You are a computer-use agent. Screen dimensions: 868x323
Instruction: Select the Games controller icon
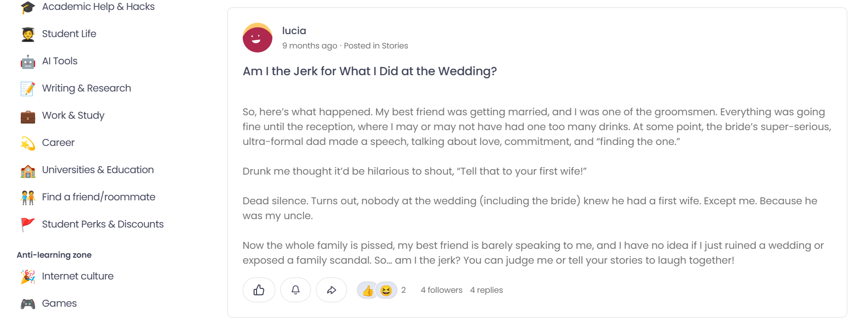(x=27, y=303)
